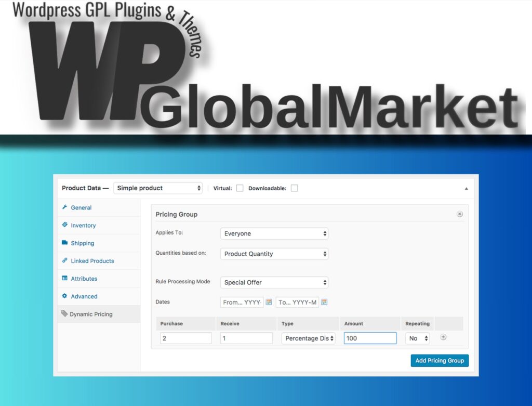Open the Simple product type dropdown
532x406 pixels.
click(158, 188)
